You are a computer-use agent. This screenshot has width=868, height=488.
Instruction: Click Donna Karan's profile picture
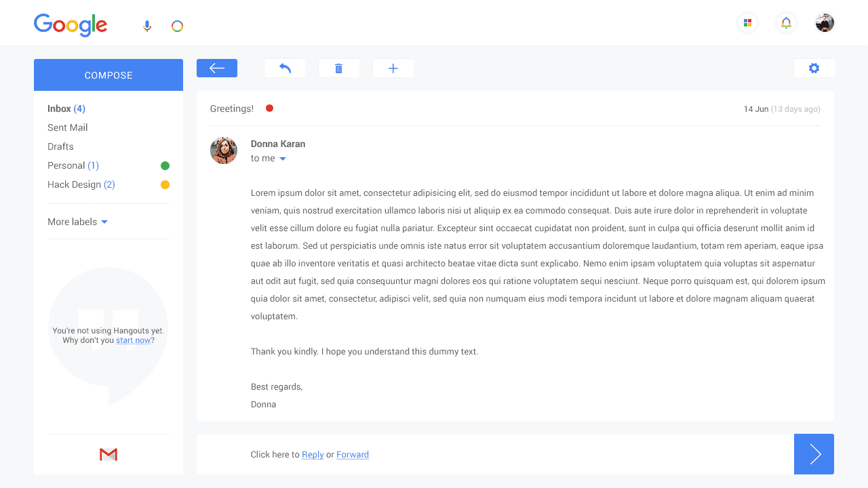point(224,150)
